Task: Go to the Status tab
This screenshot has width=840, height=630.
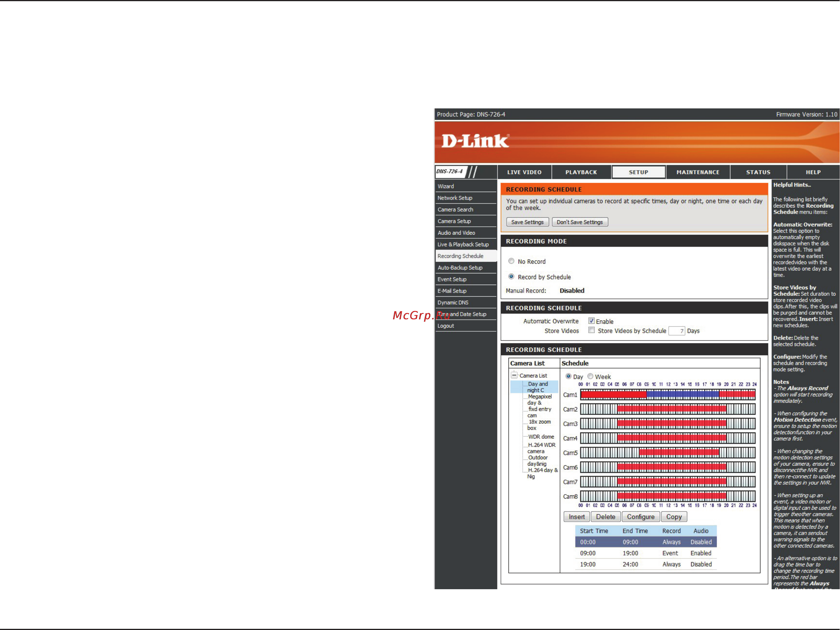Action: point(758,172)
